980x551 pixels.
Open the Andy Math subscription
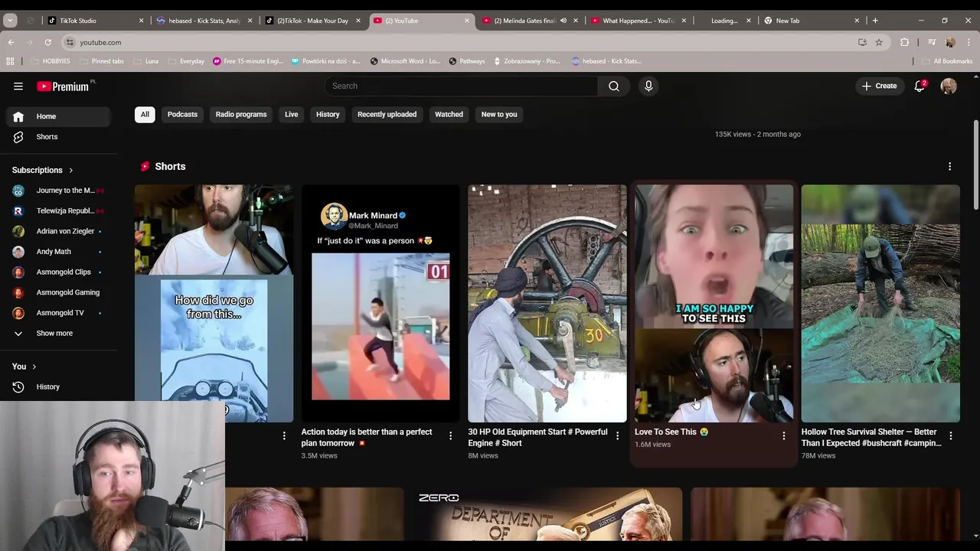click(57, 251)
